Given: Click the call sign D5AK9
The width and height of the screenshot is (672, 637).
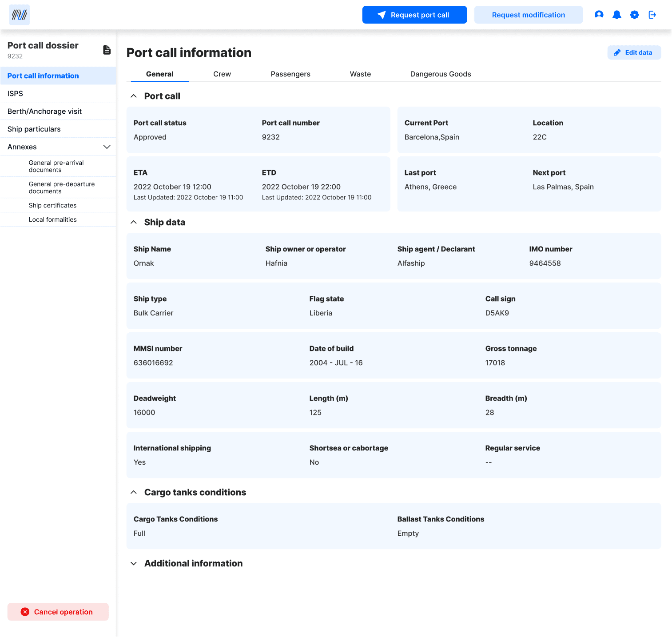Looking at the screenshot, I should coord(497,313).
